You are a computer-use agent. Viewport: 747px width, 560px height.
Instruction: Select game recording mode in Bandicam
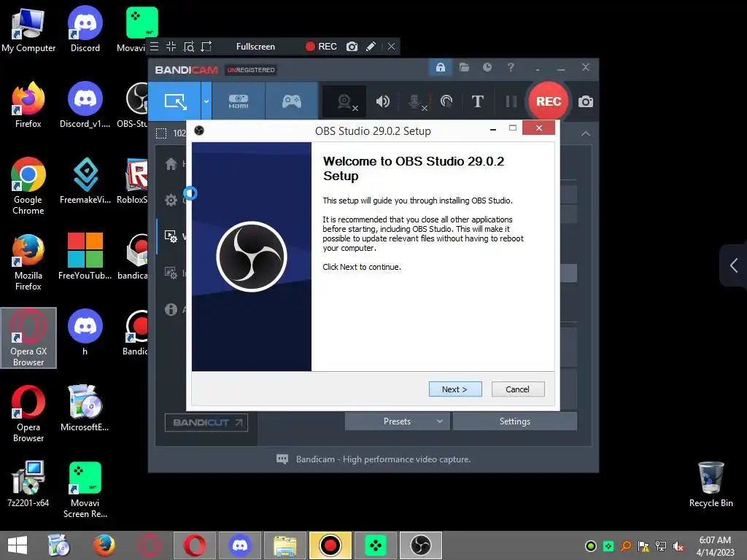click(292, 101)
